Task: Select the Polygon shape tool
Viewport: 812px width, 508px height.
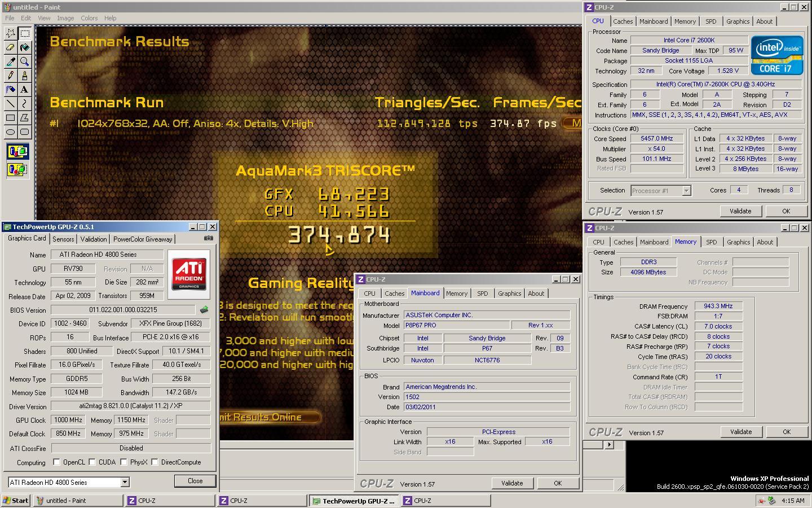Action: coord(25,117)
